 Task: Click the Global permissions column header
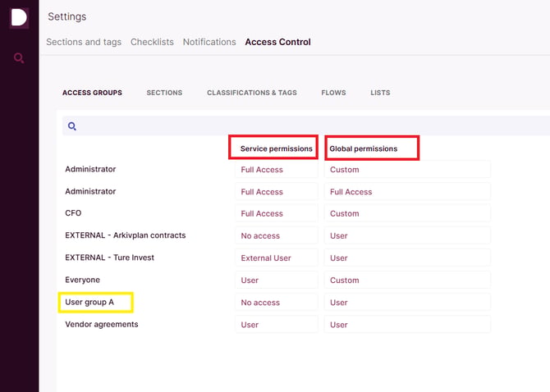(x=364, y=148)
